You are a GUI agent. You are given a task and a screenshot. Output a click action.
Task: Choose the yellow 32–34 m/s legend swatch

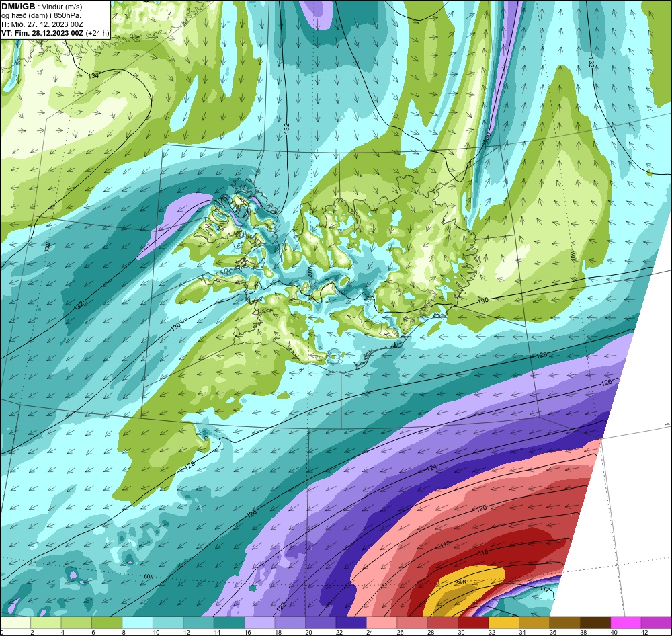tap(504, 623)
